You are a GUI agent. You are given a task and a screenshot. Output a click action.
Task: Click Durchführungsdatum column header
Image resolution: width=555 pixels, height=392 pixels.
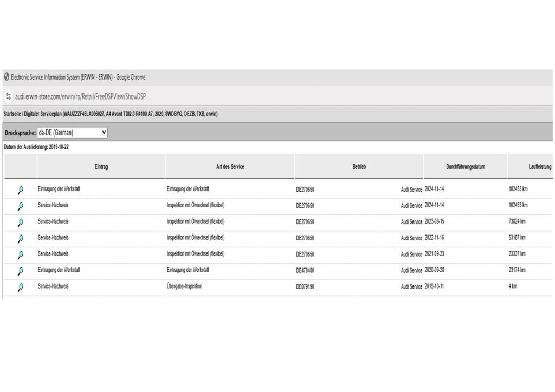pos(465,167)
